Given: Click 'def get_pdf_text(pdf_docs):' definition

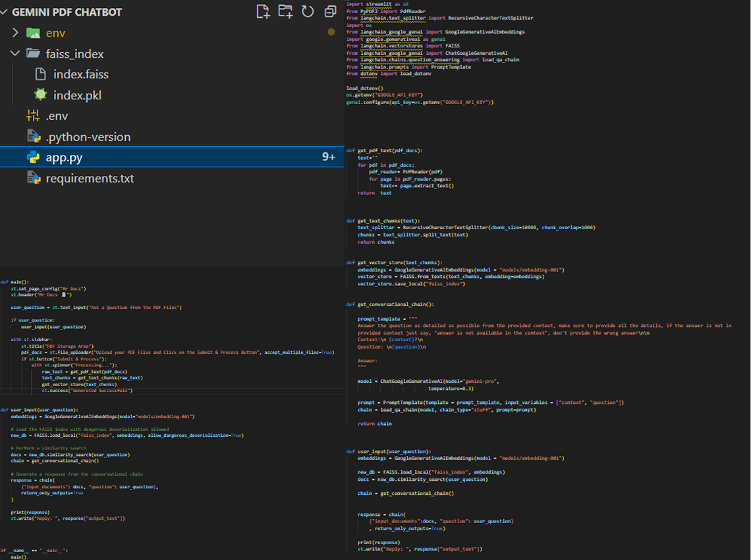Looking at the screenshot, I should pyautogui.click(x=385, y=150).
